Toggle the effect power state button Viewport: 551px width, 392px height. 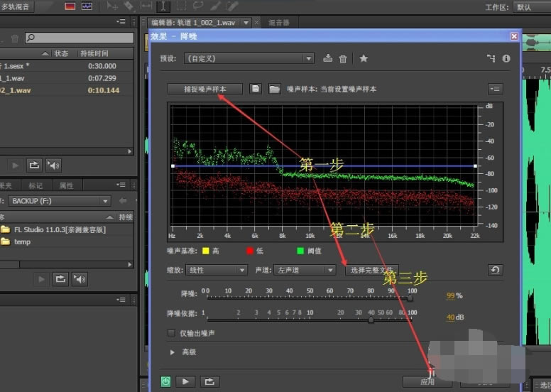(x=165, y=381)
